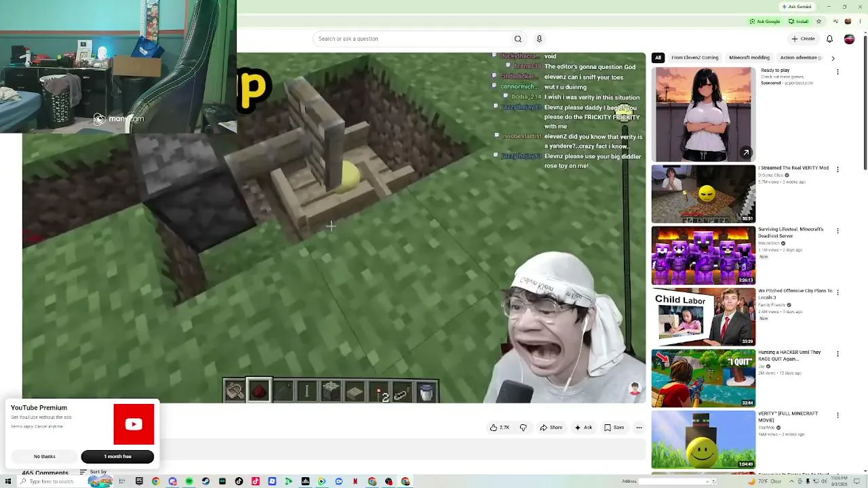
Task: Open options for I Streamed The Real VERITY Mod
Action: click(x=837, y=169)
